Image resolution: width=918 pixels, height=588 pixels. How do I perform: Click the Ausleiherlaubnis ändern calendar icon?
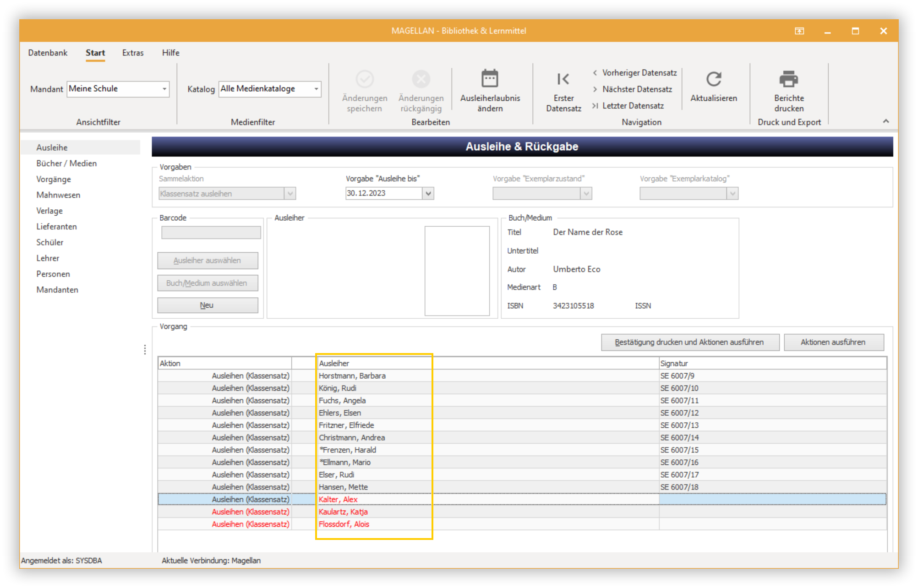[x=490, y=79]
